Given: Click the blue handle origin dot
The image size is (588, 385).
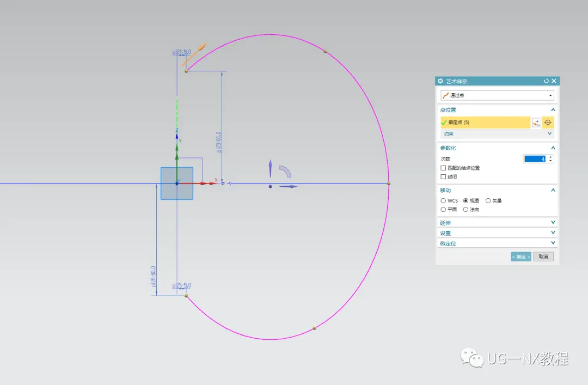Looking at the screenshot, I should click(271, 186).
